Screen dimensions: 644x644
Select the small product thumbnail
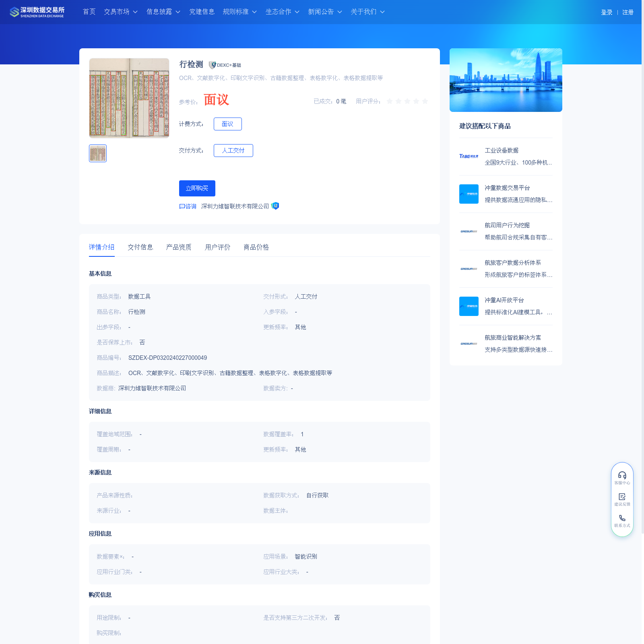[98, 153]
